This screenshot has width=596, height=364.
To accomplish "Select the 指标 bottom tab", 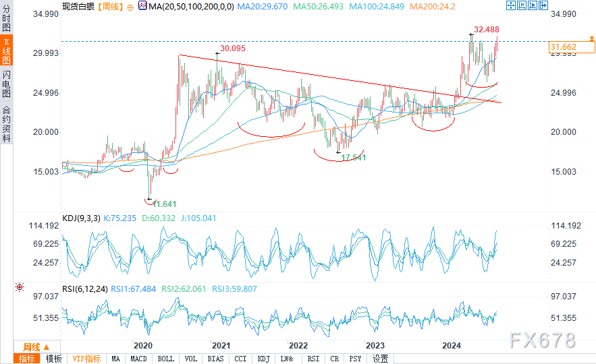I will click(26, 359).
